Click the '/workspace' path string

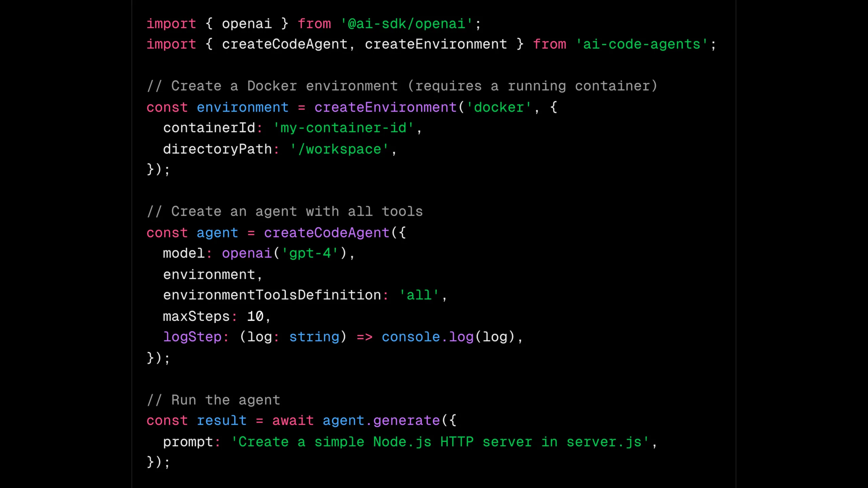point(339,149)
